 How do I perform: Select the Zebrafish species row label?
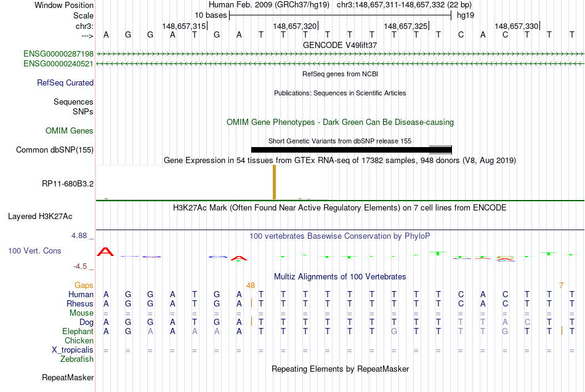(x=77, y=359)
